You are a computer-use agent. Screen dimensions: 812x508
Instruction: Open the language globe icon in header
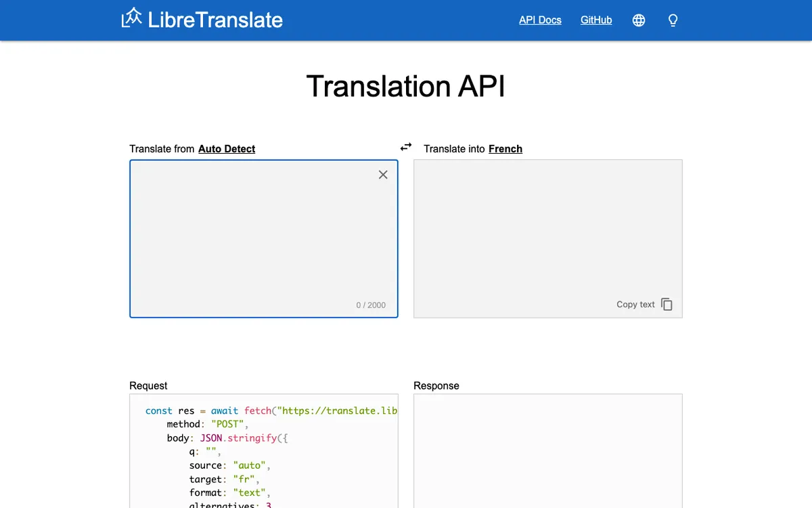pyautogui.click(x=639, y=20)
